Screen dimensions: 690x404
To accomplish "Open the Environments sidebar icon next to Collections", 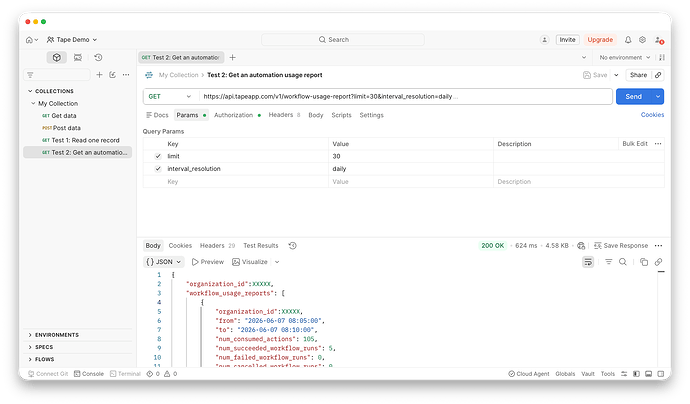I will (x=78, y=57).
